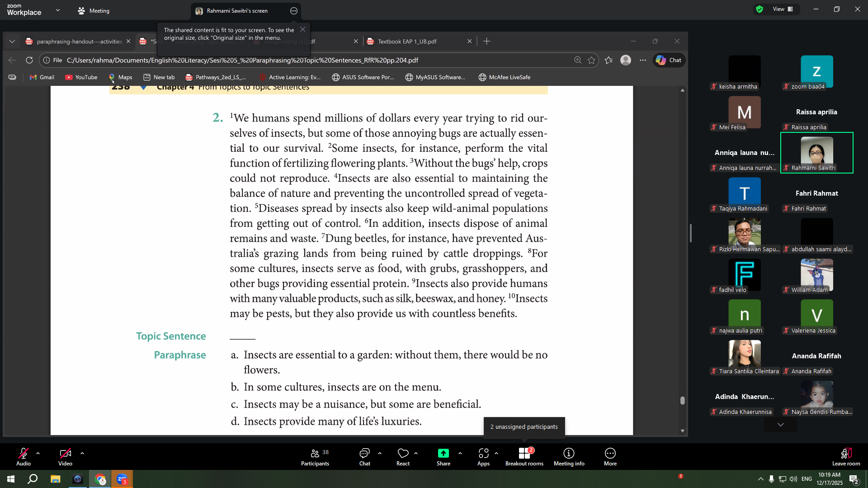Close the Textbook EAP 1_UB.pdf tab

click(469, 41)
